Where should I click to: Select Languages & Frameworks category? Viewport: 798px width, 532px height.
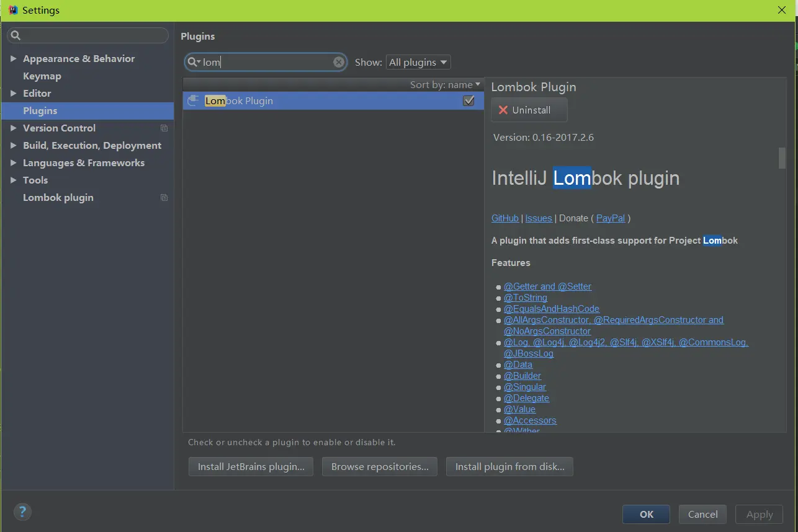point(84,162)
